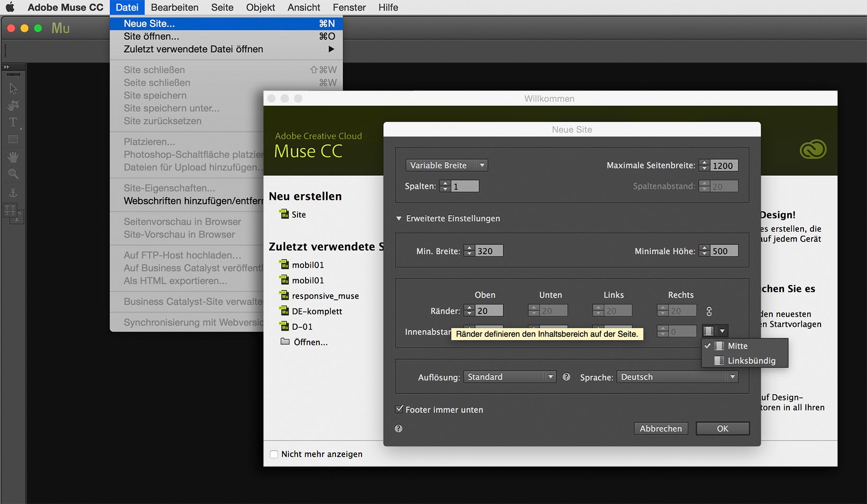This screenshot has width=867, height=504.
Task: Click the help icon next to Auflösung
Action: point(566,377)
